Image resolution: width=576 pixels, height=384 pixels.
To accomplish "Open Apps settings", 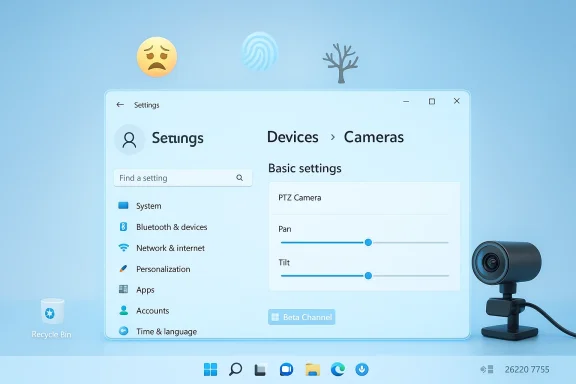I will (145, 290).
